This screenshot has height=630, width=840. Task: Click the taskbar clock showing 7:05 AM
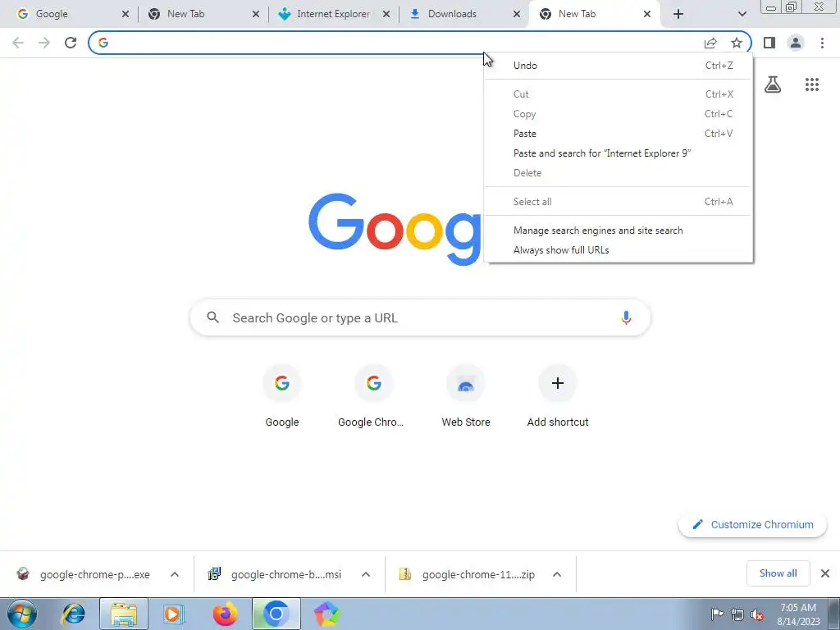click(x=797, y=614)
